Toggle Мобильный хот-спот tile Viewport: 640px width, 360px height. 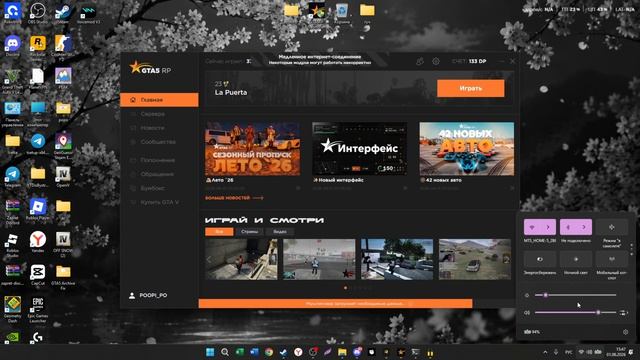(x=612, y=259)
